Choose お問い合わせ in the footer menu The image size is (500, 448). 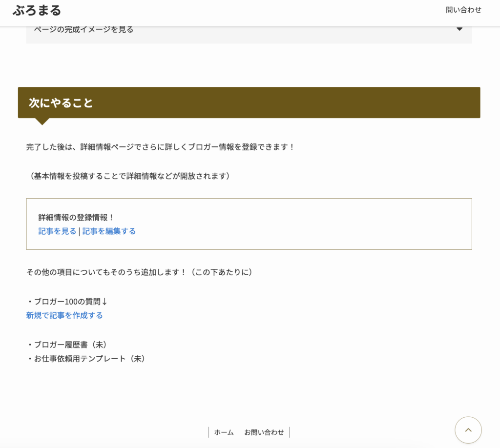[x=264, y=432]
